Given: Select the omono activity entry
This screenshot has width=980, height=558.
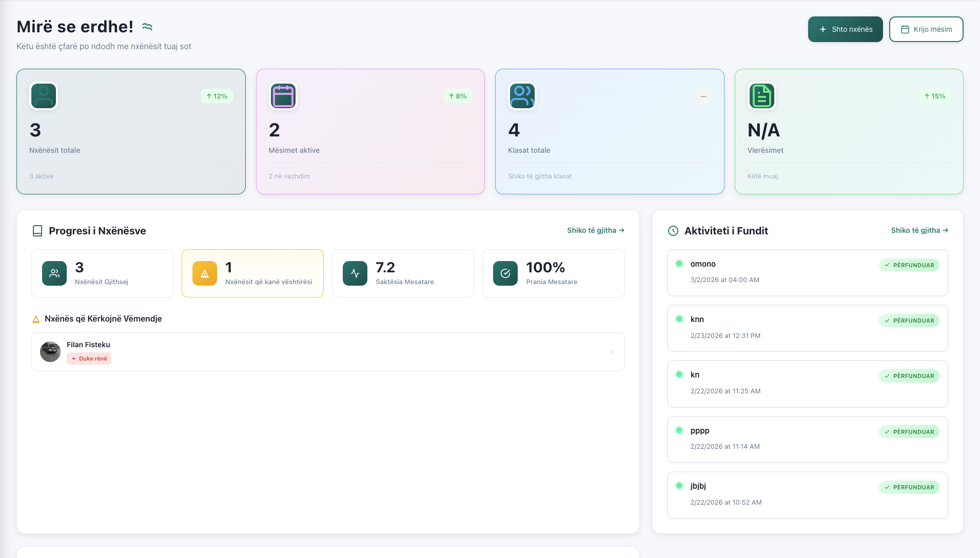Looking at the screenshot, I should click(x=807, y=272).
